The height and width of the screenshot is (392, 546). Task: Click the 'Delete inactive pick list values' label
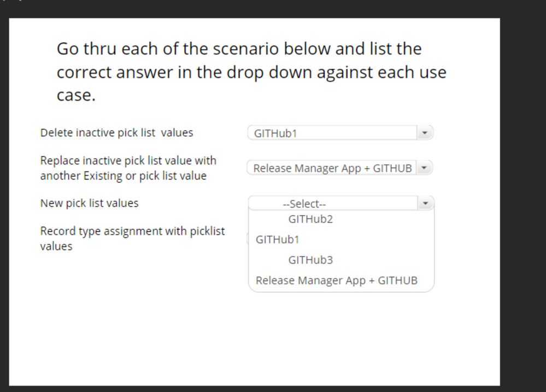[x=116, y=133]
